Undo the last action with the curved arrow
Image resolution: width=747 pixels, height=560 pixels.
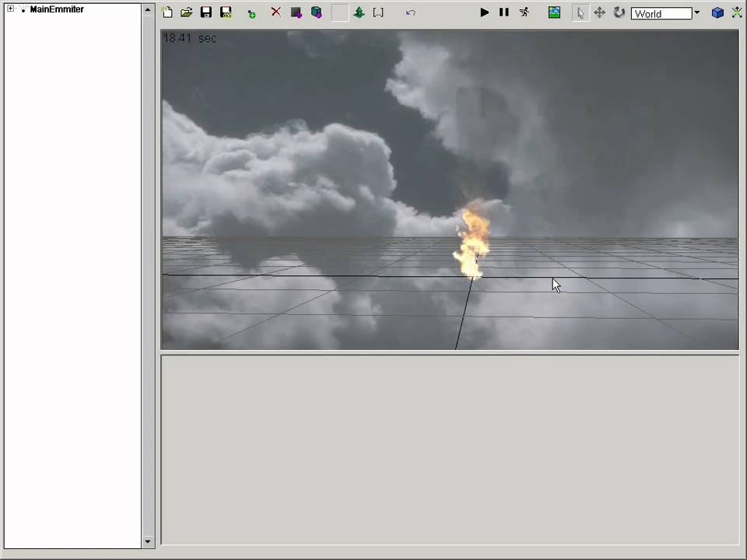tap(411, 13)
